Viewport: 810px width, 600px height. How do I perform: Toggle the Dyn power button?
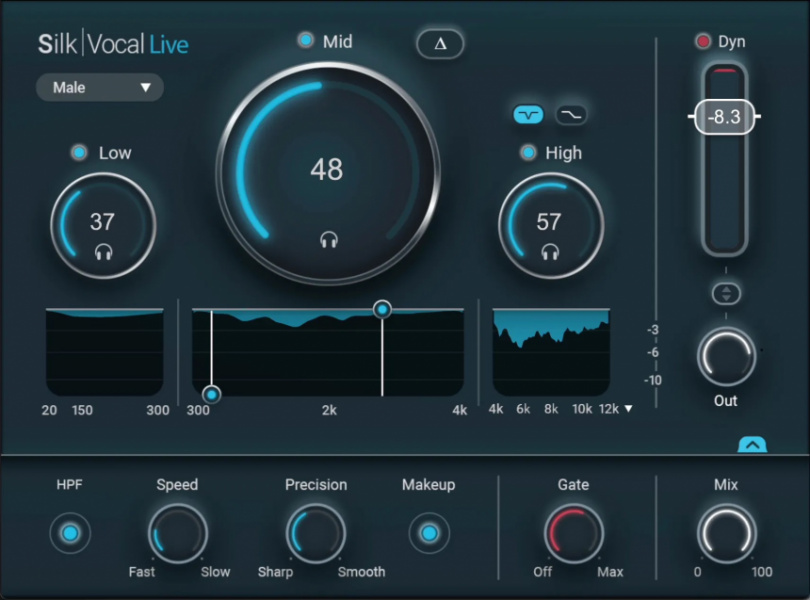pos(703,42)
